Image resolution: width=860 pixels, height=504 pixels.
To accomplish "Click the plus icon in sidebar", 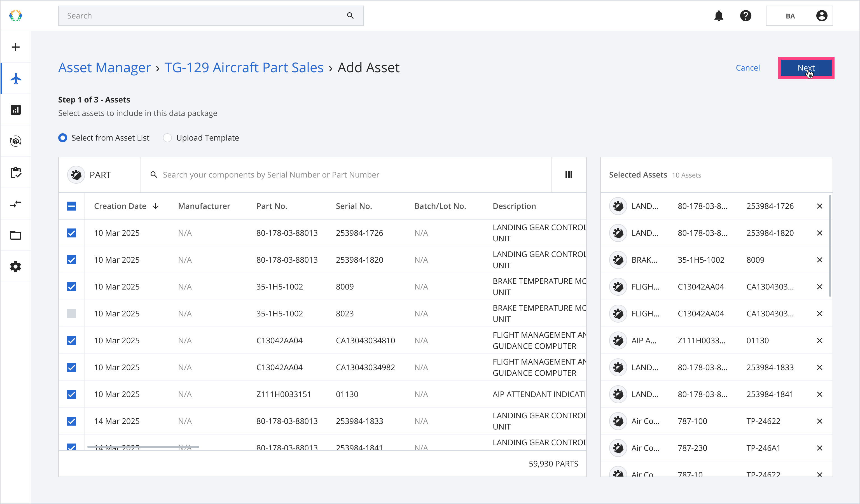I will coord(16,47).
